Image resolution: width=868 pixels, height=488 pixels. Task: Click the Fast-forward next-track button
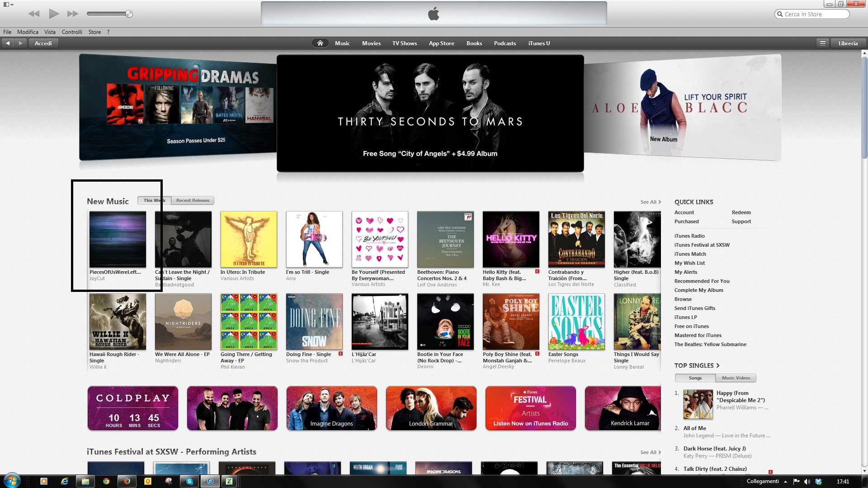(73, 14)
